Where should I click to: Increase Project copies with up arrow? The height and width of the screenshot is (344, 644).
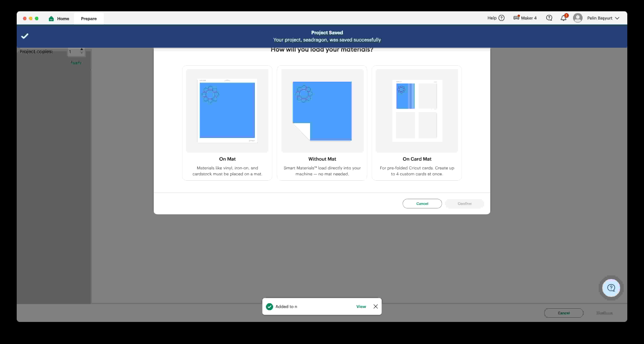pyautogui.click(x=82, y=49)
